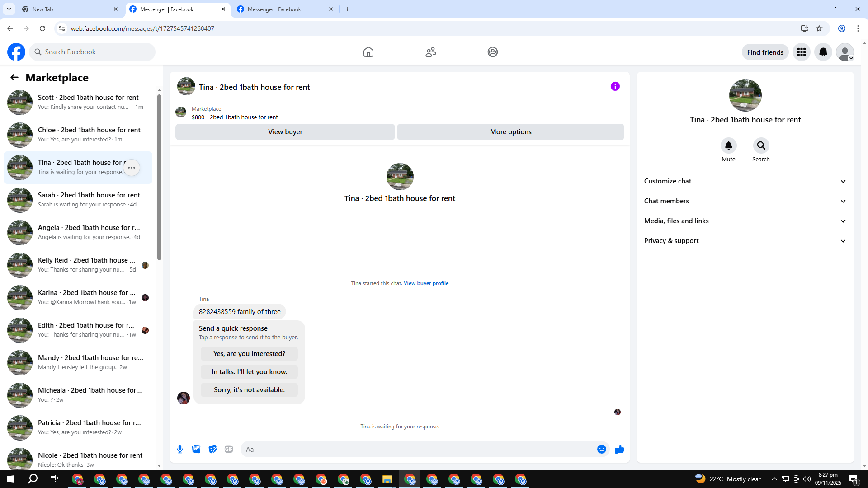Search within the conversation
868x488 pixels.
(x=761, y=145)
